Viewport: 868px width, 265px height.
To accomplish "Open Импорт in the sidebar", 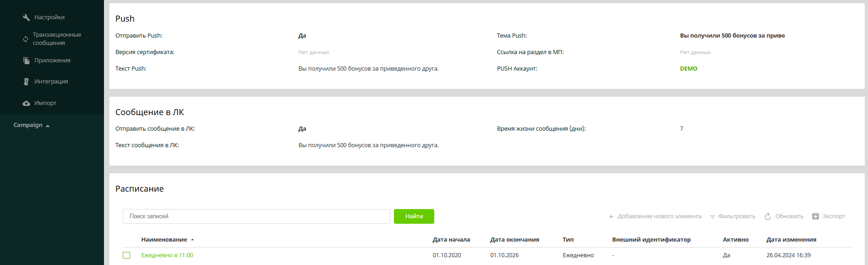I will [x=45, y=103].
